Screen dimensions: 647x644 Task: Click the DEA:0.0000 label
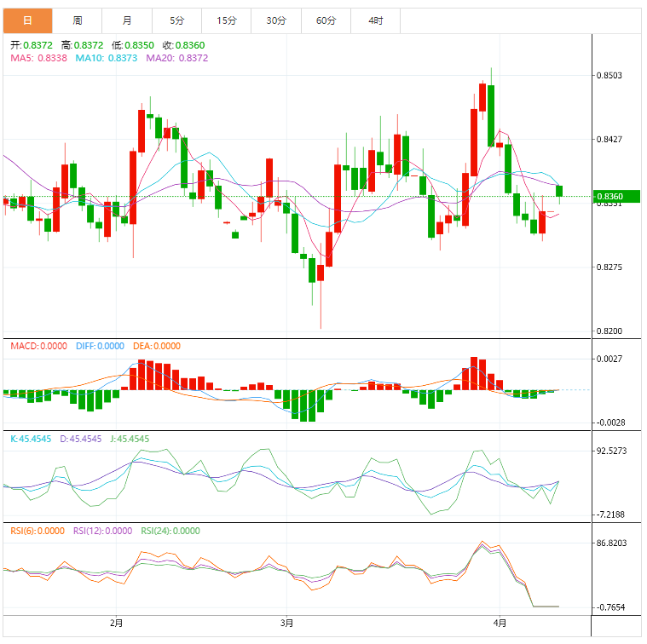pos(157,347)
